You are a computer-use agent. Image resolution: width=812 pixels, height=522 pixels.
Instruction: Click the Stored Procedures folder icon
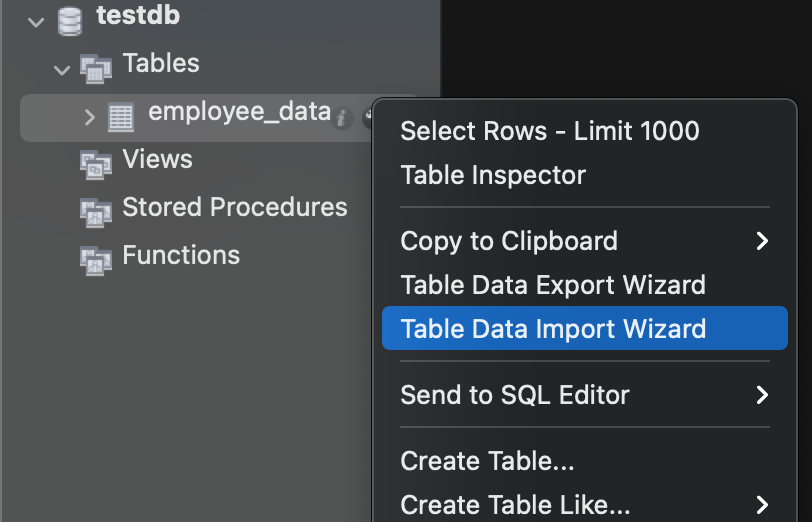pos(96,211)
